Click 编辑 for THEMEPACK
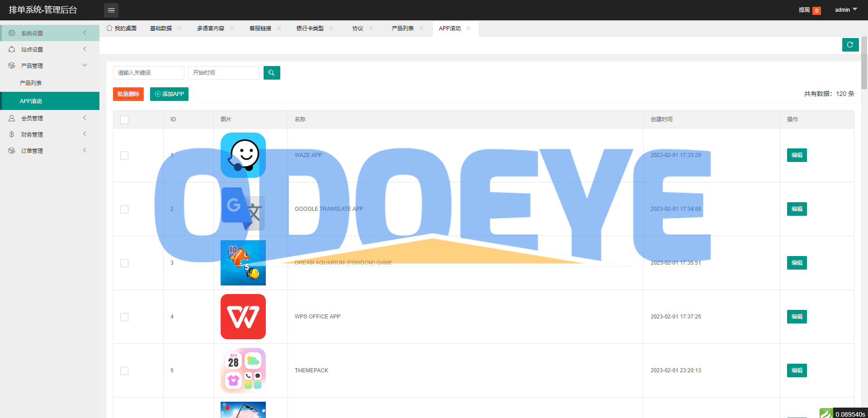This screenshot has width=868, height=418. pyautogui.click(x=797, y=370)
